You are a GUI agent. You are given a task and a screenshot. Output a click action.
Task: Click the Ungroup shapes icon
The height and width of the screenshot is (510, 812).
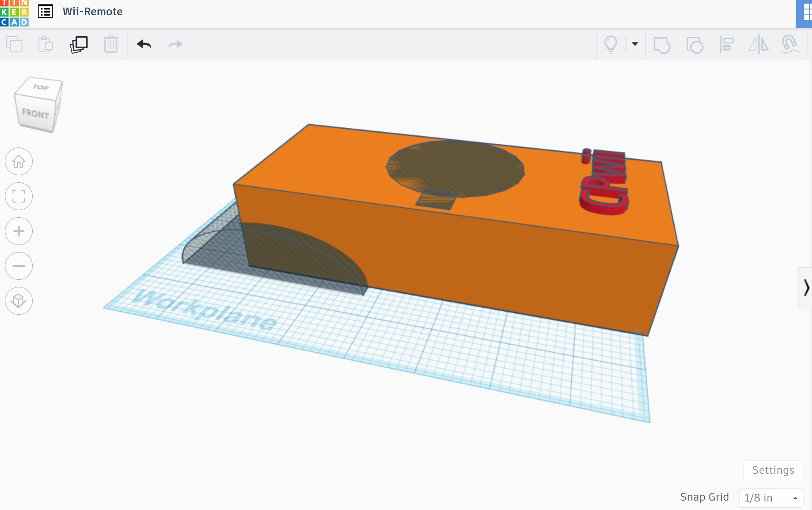tap(695, 45)
